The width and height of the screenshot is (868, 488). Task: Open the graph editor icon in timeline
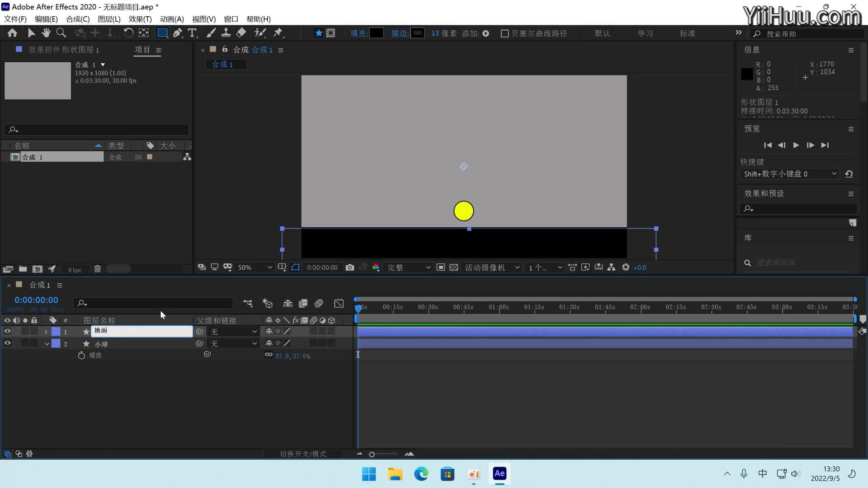tap(339, 303)
